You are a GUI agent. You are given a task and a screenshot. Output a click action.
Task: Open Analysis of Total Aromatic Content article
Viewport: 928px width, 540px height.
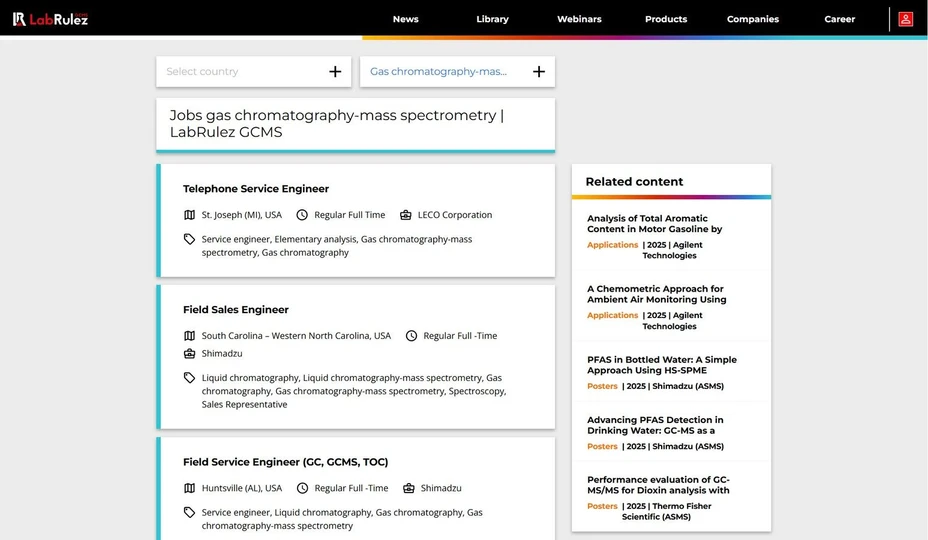click(654, 224)
